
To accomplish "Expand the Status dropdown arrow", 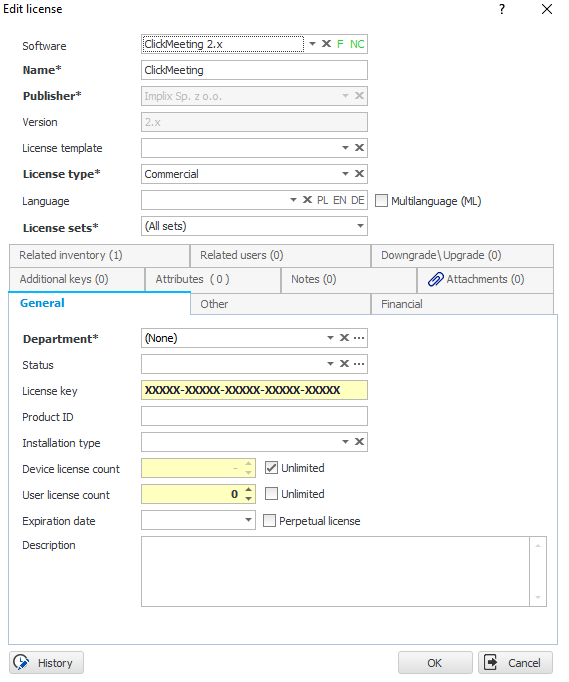I will (x=331, y=364).
